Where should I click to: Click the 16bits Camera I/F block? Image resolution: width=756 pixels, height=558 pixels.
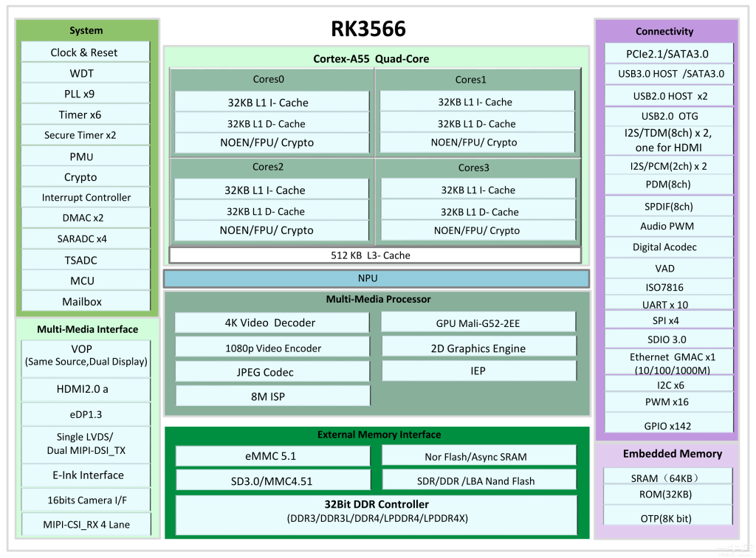(86, 500)
